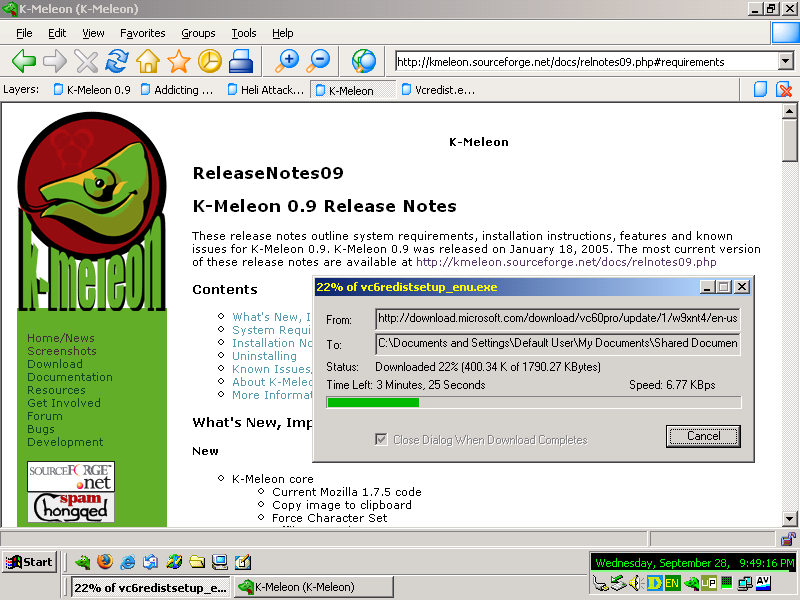The width and height of the screenshot is (800, 600).
Task: Click the speaker volume tray icon
Action: click(636, 583)
